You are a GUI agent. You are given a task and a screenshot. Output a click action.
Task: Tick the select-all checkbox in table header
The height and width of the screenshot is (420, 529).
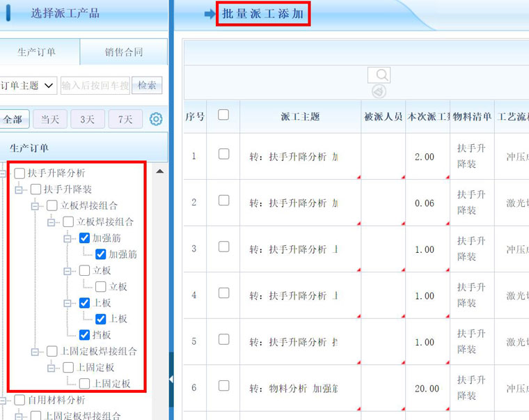223,115
